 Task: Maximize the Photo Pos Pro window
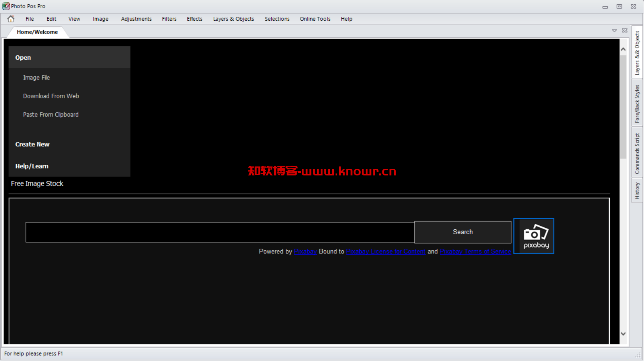coord(619,7)
